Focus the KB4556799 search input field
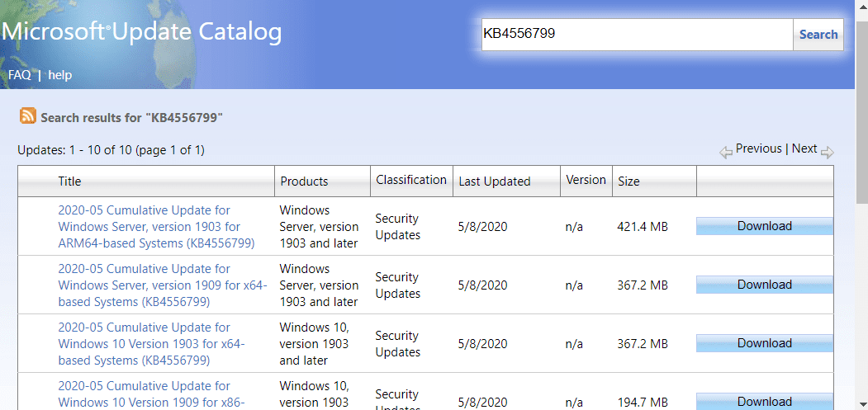The width and height of the screenshot is (868, 410). (637, 35)
